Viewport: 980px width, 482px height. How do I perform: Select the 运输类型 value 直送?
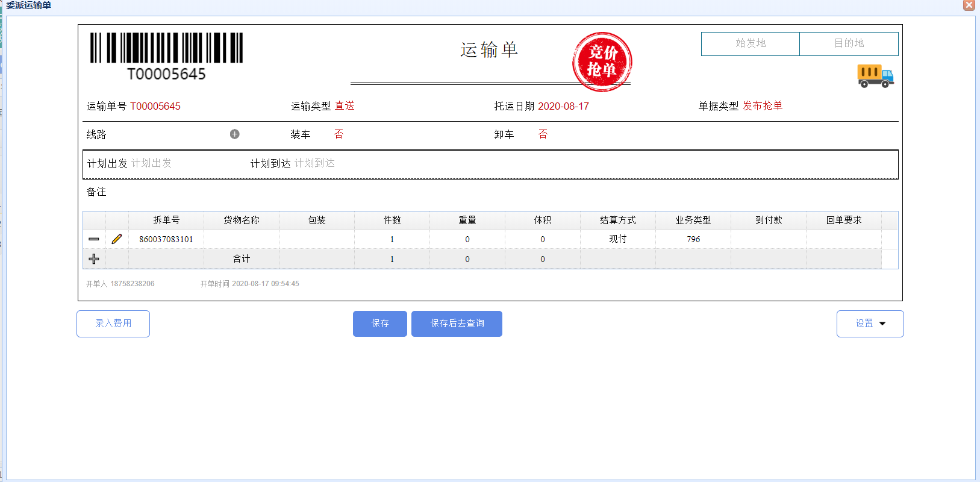[345, 106]
